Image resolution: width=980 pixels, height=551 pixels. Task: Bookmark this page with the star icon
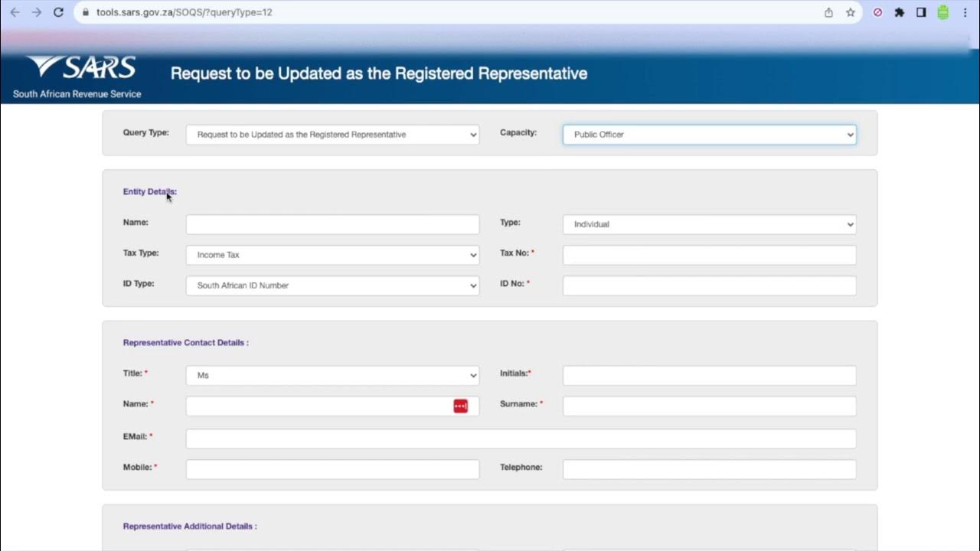click(850, 12)
